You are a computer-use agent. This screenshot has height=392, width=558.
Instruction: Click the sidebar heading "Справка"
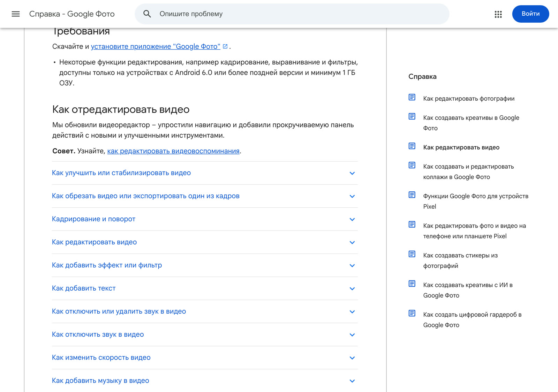[422, 77]
